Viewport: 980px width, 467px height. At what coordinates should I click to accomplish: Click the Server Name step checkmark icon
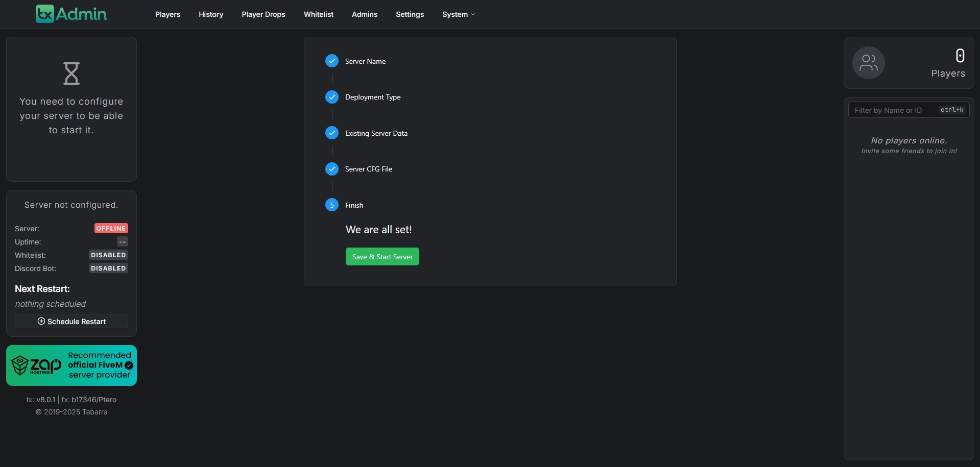[332, 61]
